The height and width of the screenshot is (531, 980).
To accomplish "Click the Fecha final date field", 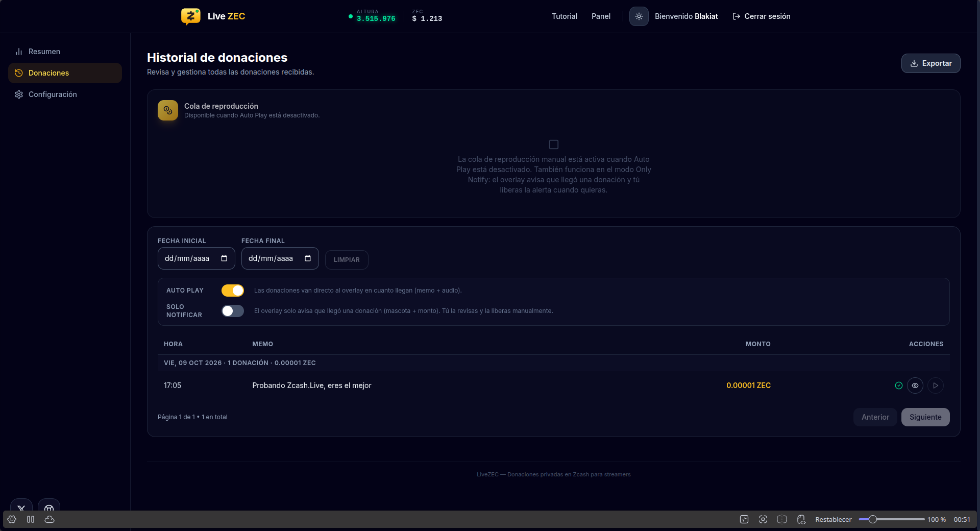I will pyautogui.click(x=280, y=258).
